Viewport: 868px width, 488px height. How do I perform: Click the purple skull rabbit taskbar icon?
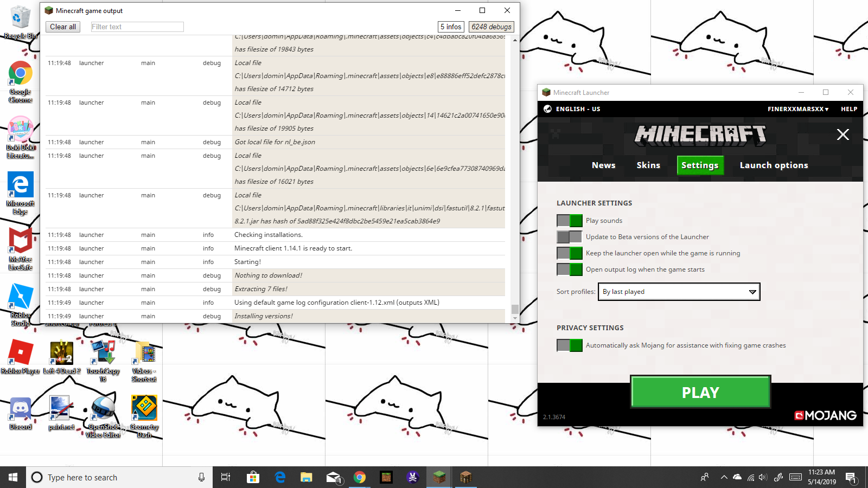413,477
